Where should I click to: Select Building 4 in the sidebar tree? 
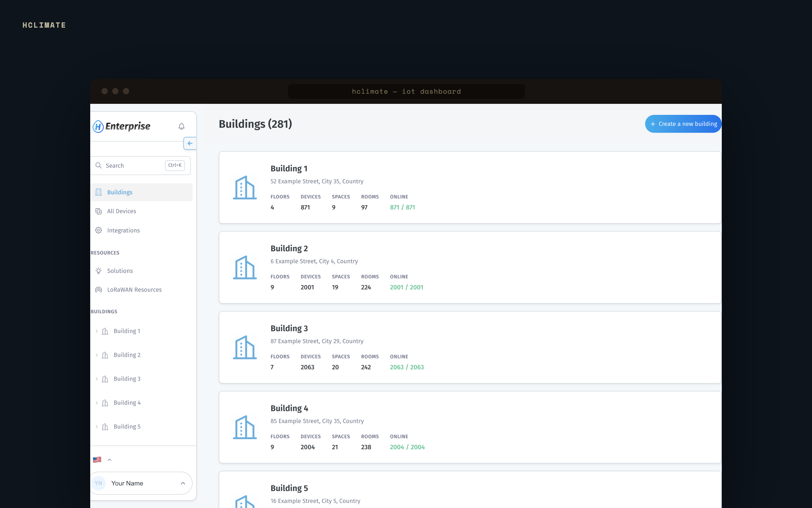click(127, 403)
